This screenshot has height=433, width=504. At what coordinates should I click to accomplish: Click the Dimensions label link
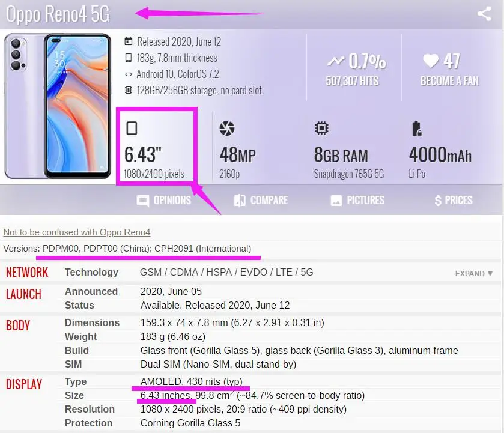(x=93, y=322)
